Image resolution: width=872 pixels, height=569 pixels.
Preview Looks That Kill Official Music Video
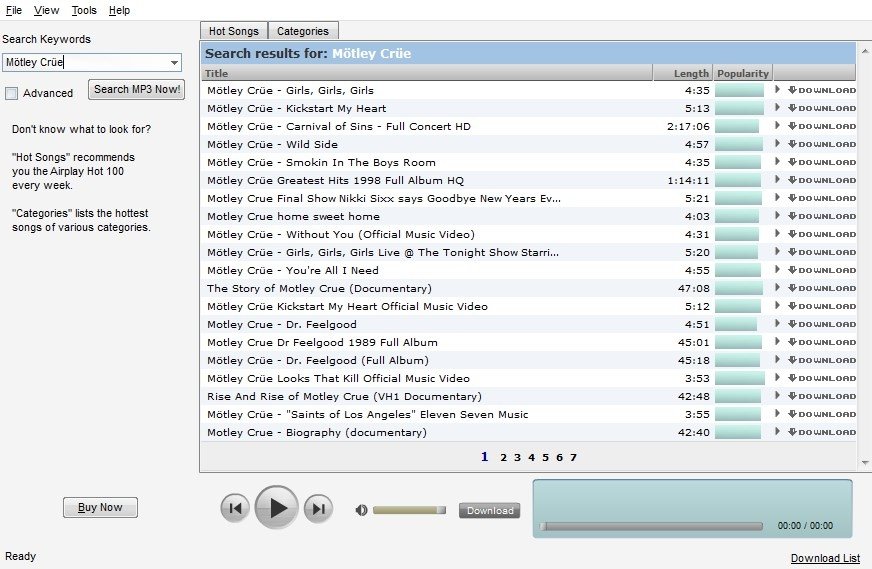(x=777, y=378)
